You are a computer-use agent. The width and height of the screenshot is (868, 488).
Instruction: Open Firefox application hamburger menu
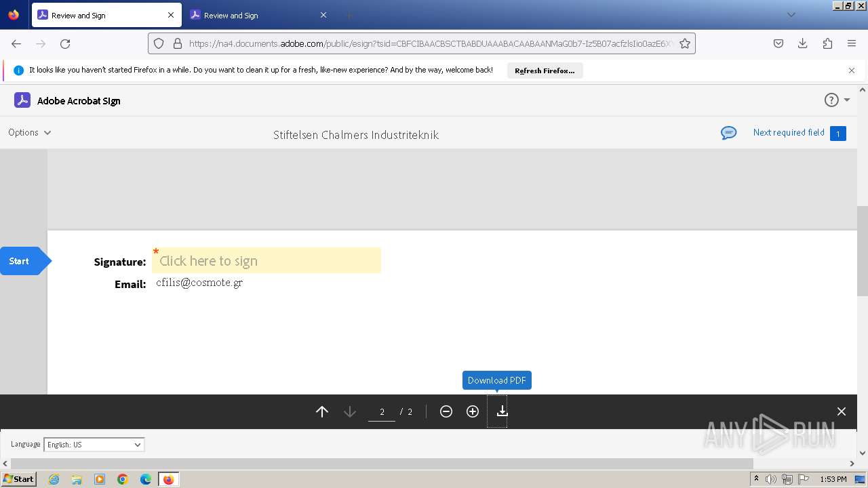852,43
